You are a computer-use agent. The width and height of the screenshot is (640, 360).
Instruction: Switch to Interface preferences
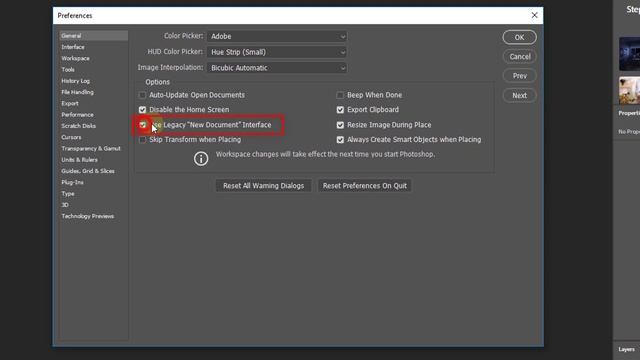[x=73, y=47]
